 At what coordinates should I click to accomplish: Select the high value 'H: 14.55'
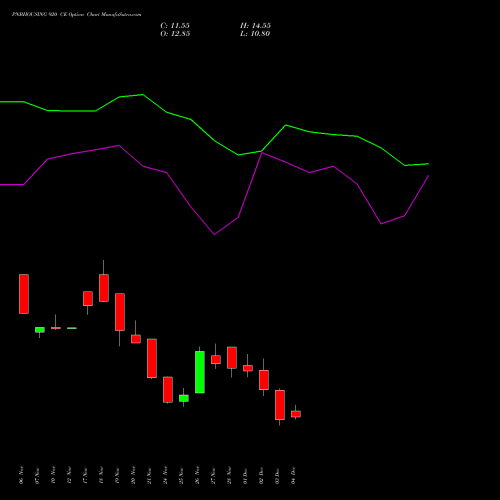click(255, 26)
